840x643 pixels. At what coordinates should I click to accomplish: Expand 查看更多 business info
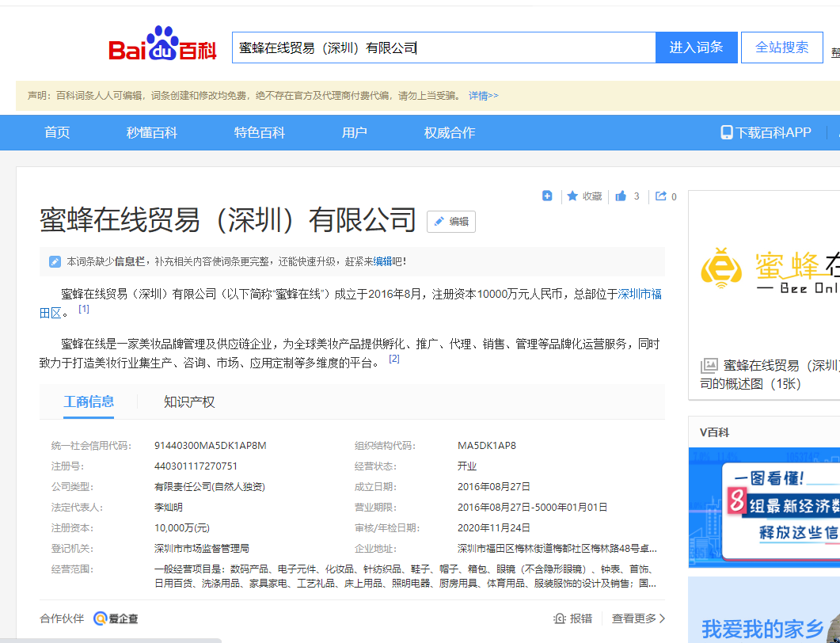pos(639,618)
